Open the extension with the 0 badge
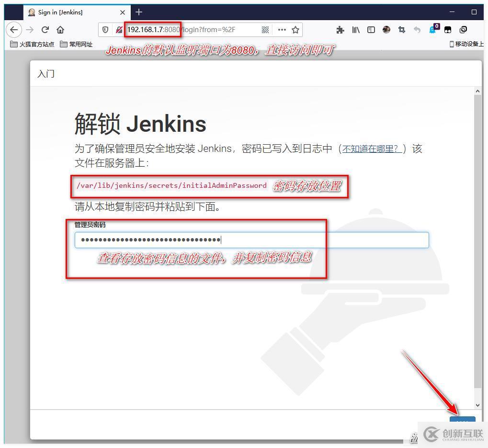Image resolution: width=488 pixels, height=448 pixels. pyautogui.click(x=434, y=29)
